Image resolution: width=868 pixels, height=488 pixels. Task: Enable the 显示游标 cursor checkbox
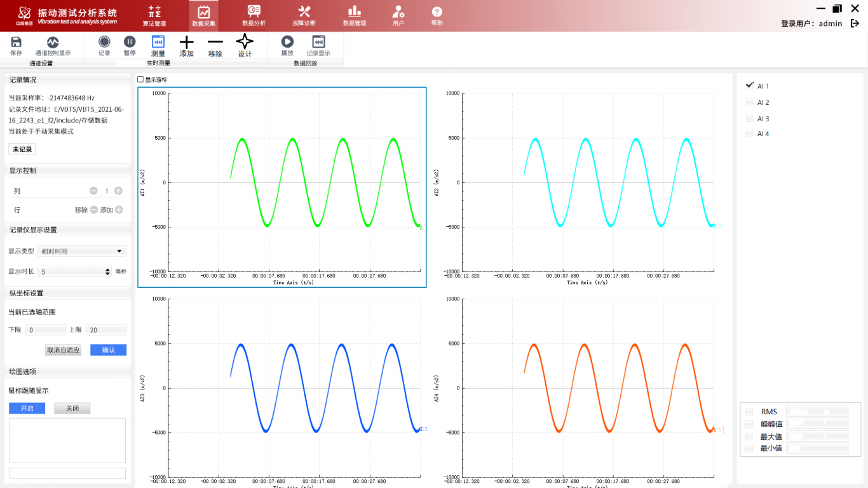(x=141, y=79)
